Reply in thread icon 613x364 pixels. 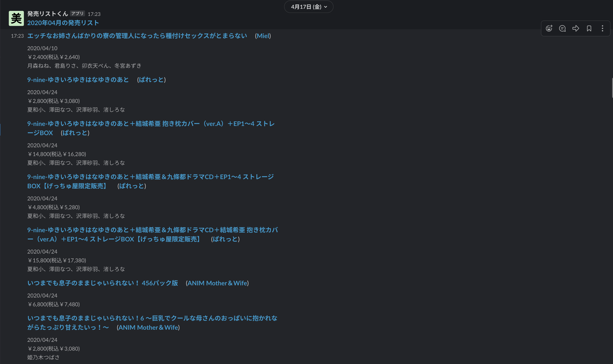click(x=562, y=28)
